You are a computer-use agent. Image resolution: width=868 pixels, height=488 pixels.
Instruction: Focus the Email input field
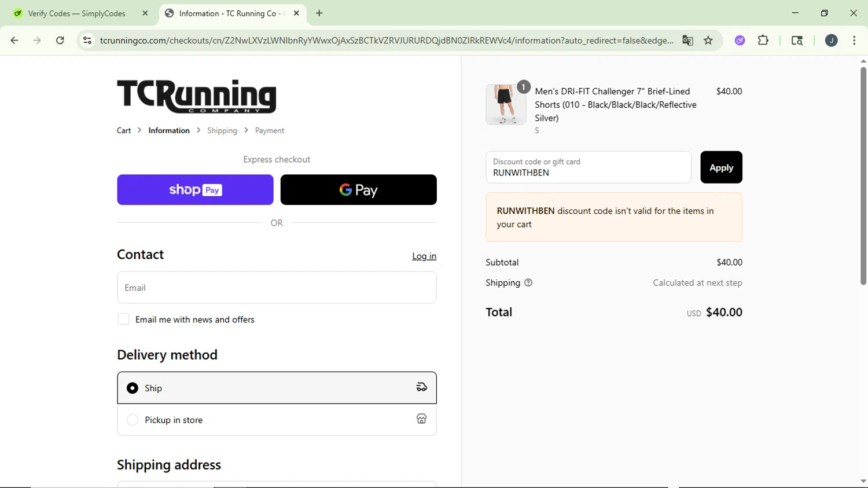coord(277,288)
